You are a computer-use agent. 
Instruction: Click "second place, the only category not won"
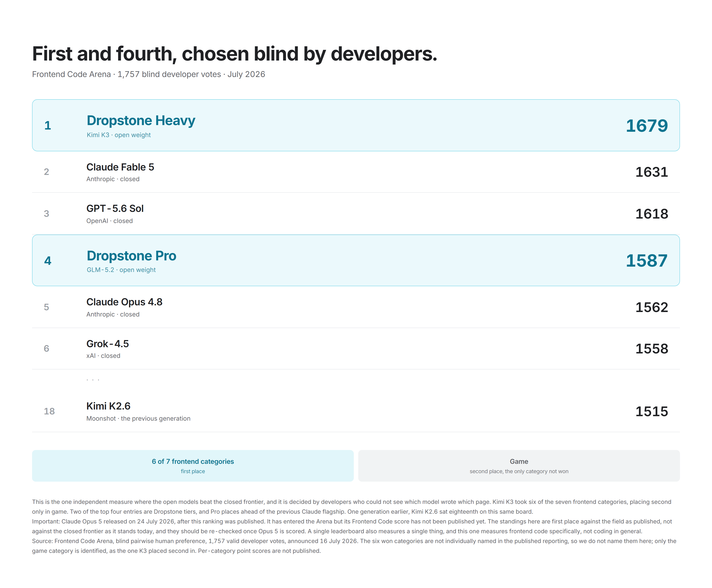[x=519, y=471]
